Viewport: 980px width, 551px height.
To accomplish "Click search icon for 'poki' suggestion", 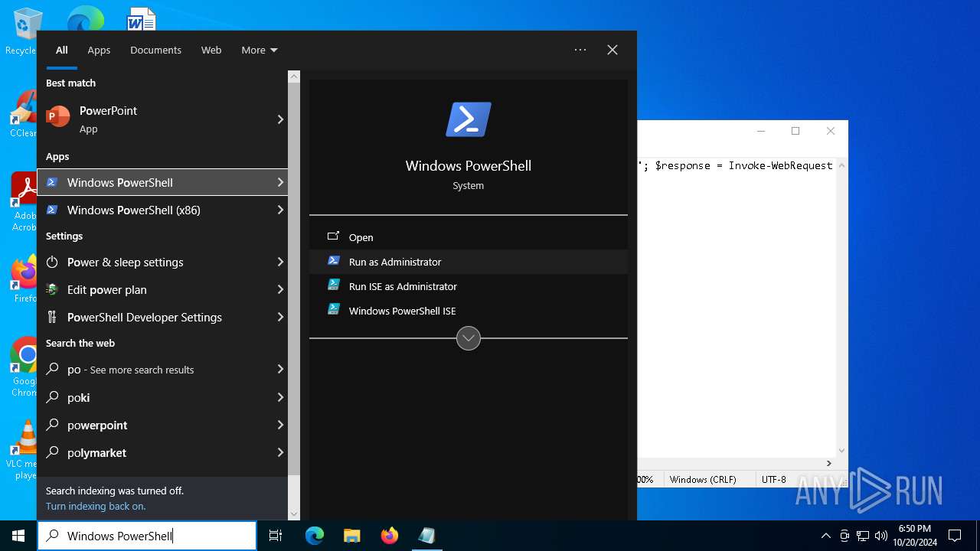I will tap(53, 397).
